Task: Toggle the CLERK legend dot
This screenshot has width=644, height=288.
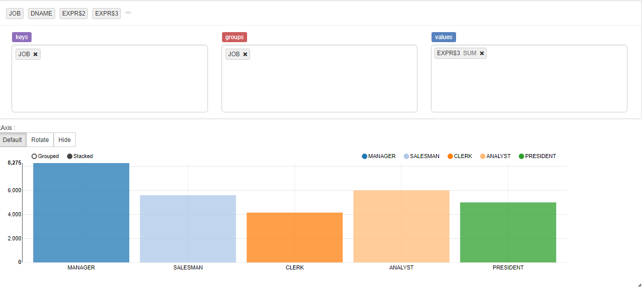Action: [x=450, y=157]
